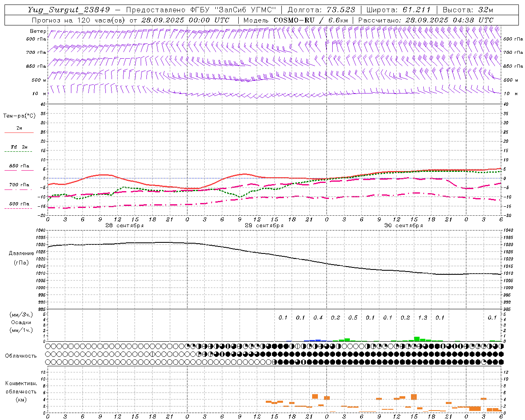525x420 pixels.
Task: Select the Давление panel label
Action: point(21,253)
